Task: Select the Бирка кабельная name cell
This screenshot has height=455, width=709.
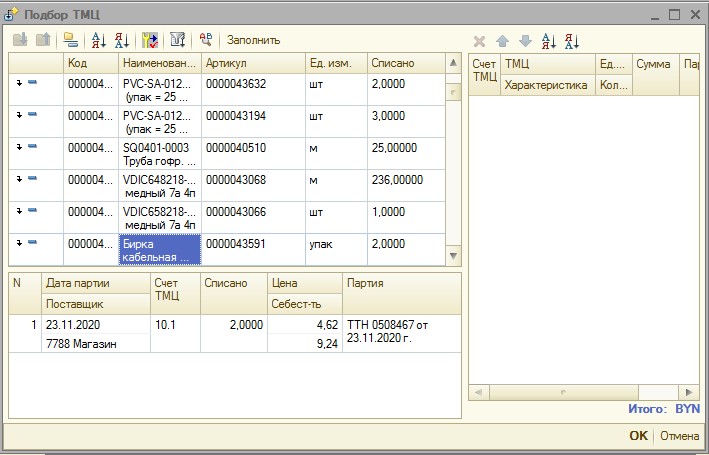Action: click(x=160, y=249)
